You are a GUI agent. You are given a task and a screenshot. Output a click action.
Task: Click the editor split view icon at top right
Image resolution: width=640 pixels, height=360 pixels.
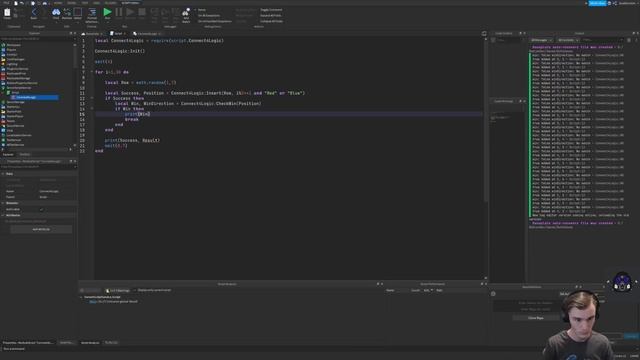pos(484,33)
